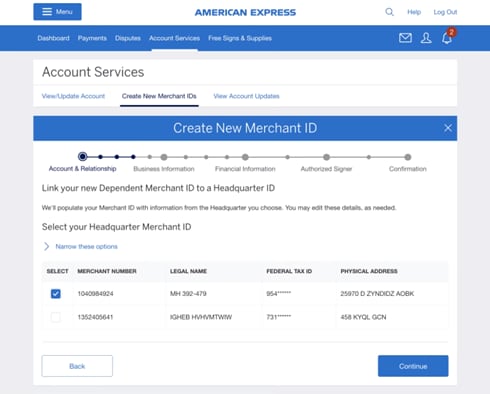Uncheck merchant 1040984924 checkbox
Viewport: 490px width, 394px height.
click(x=56, y=294)
